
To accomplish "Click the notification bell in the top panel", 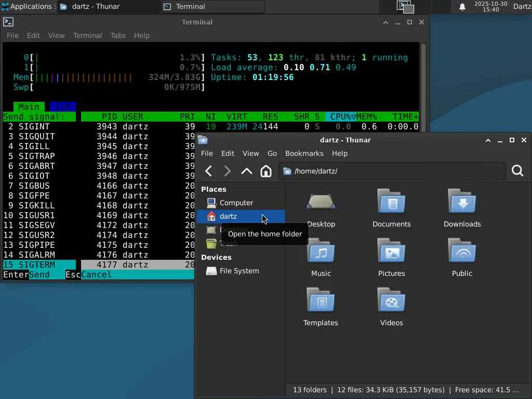I will [x=462, y=7].
